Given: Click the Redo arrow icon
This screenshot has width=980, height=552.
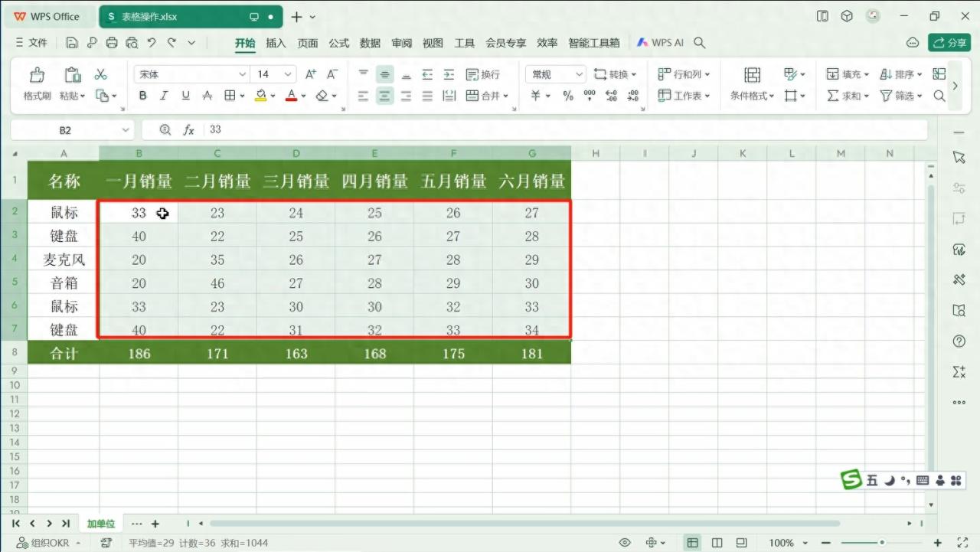Looking at the screenshot, I should point(171,43).
